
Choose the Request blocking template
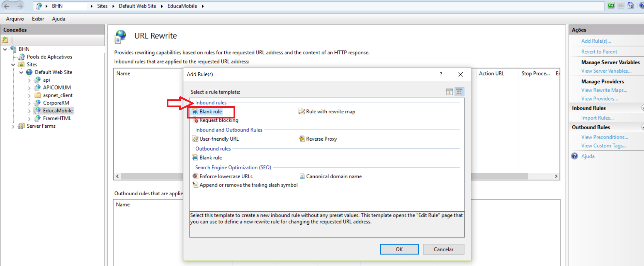pos(219,120)
